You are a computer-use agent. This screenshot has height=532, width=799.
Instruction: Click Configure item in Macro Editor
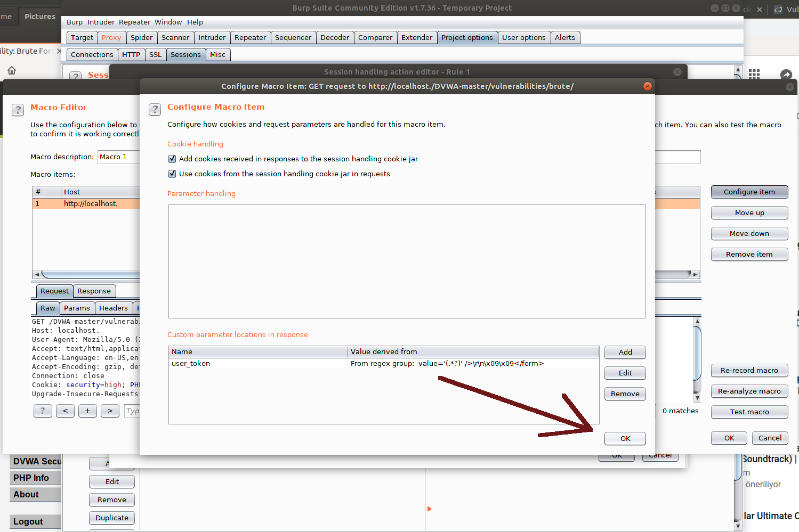coord(749,192)
